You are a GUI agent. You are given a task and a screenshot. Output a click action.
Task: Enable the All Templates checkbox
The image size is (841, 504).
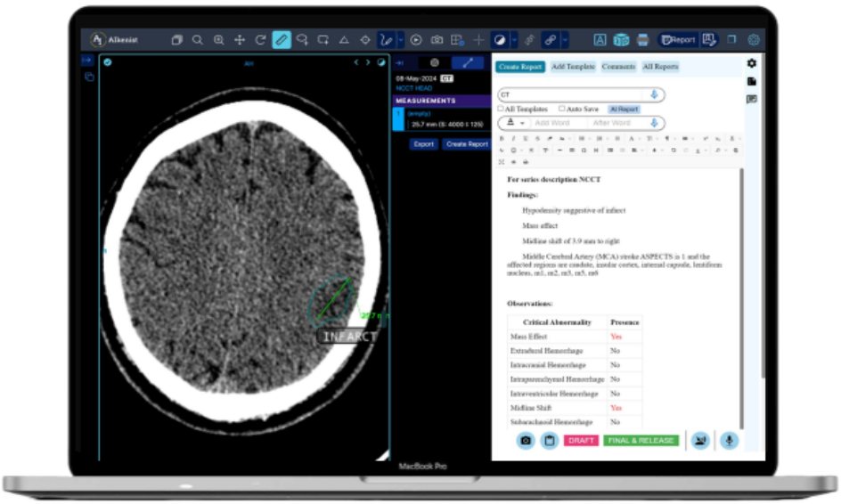[501, 109]
